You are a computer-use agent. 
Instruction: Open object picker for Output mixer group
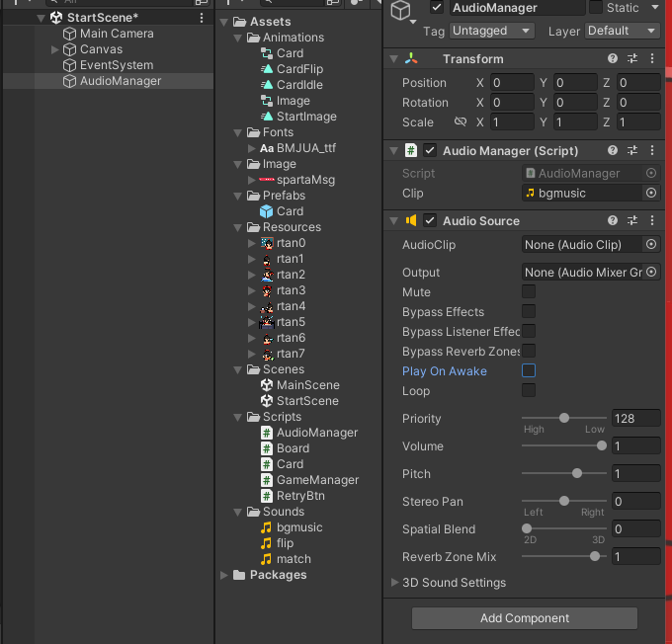[651, 272]
